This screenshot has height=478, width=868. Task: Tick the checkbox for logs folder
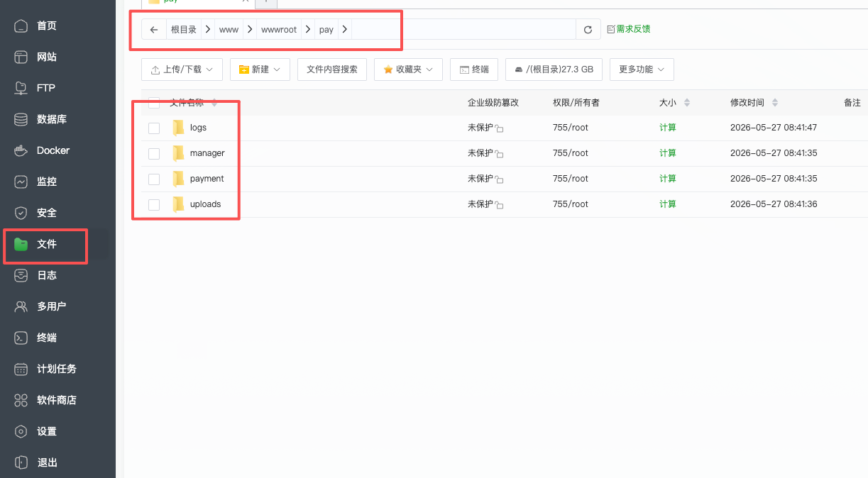pyautogui.click(x=154, y=128)
